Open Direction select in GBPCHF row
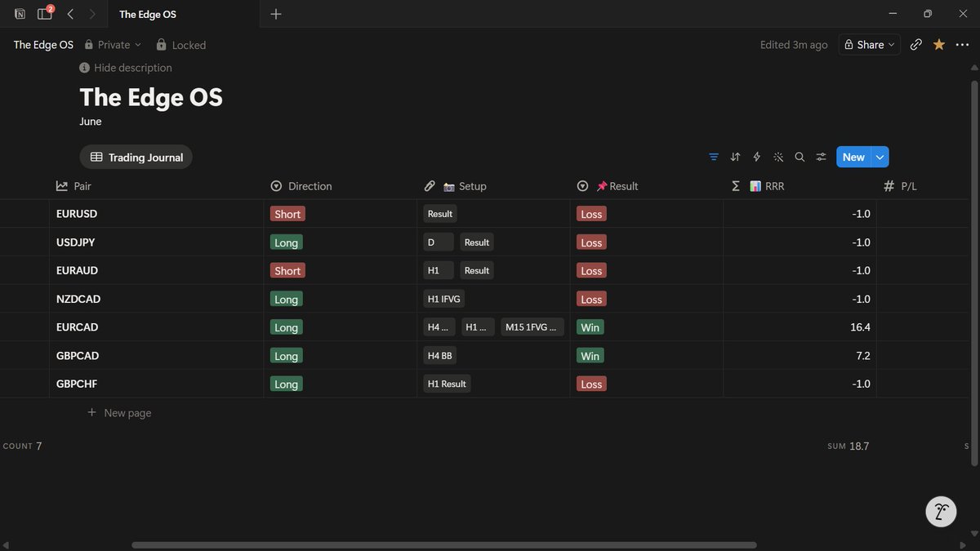This screenshot has height=551, width=980. tap(286, 384)
